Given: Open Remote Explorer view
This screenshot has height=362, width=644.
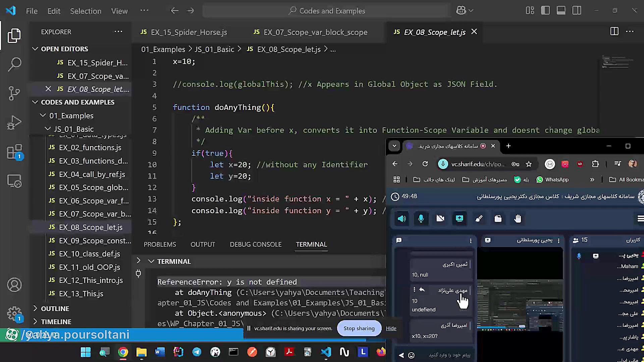Looking at the screenshot, I should click(x=14, y=181).
